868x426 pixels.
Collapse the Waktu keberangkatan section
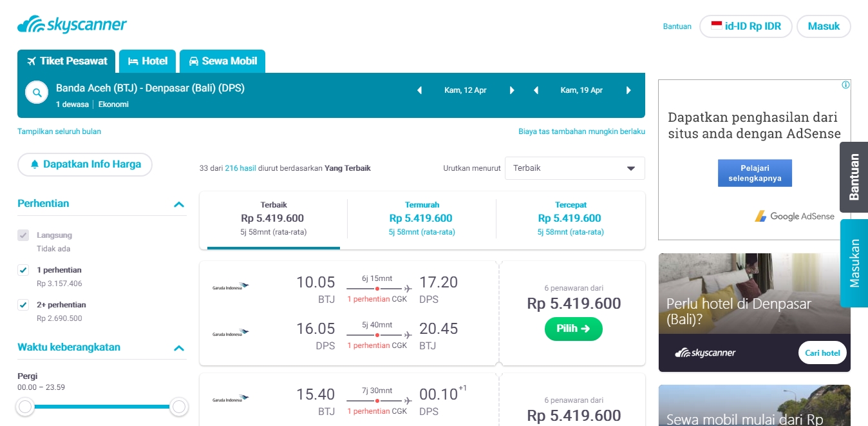pyautogui.click(x=179, y=348)
